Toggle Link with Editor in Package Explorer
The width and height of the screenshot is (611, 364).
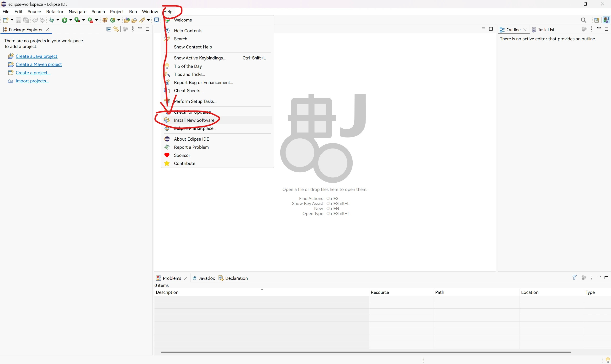click(116, 29)
